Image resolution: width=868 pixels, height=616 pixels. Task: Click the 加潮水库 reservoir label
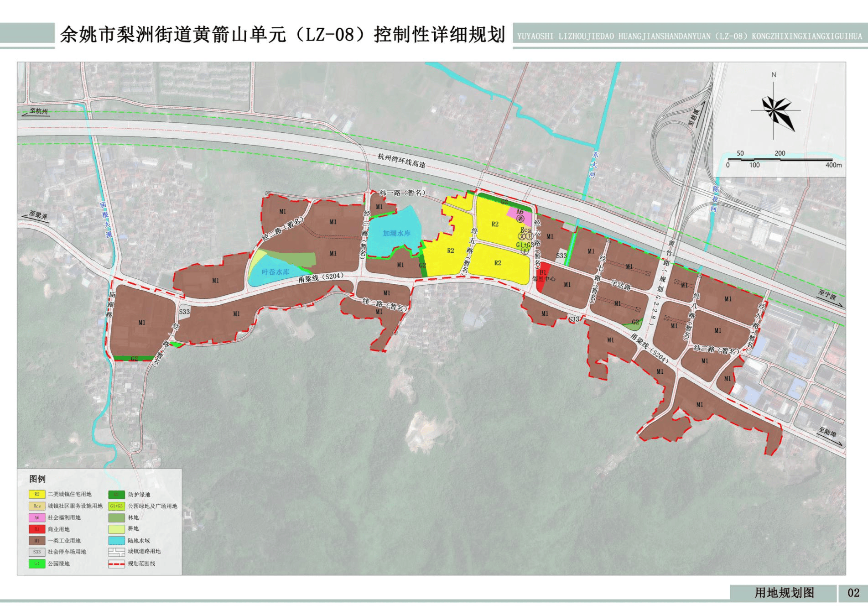397,233
